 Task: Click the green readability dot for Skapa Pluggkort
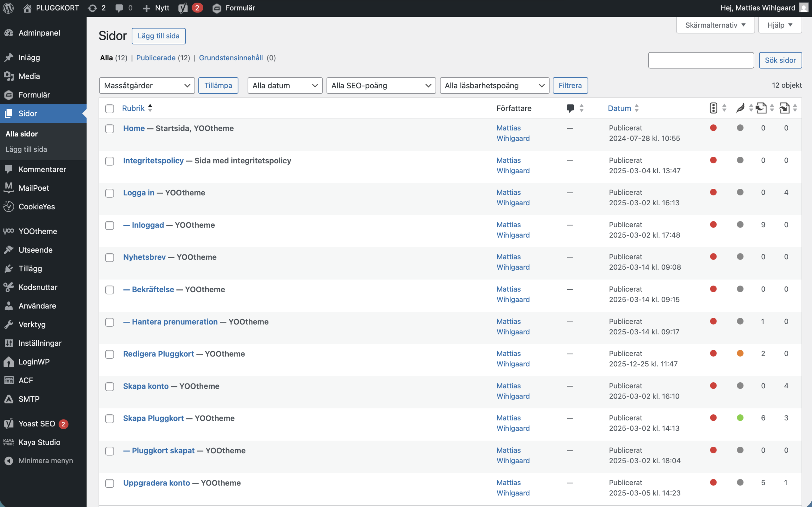pyautogui.click(x=740, y=418)
